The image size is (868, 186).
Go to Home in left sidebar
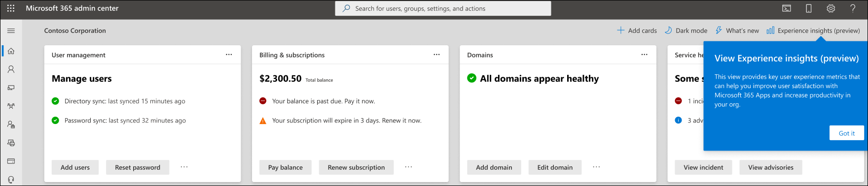[x=11, y=51]
